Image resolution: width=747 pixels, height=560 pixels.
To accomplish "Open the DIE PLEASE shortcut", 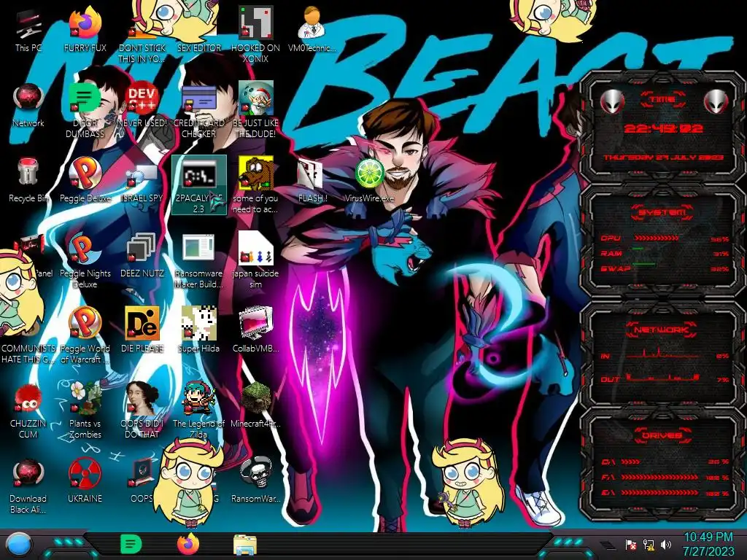I will [142, 330].
